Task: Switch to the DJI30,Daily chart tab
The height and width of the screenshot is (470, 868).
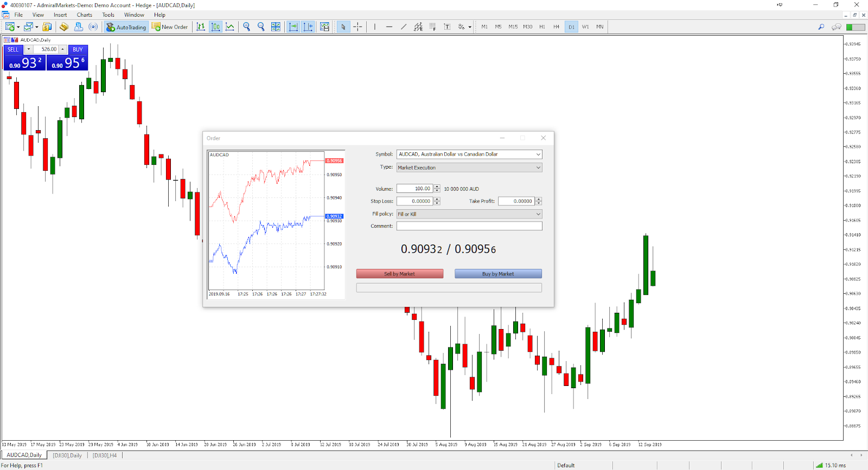Action: (67, 455)
